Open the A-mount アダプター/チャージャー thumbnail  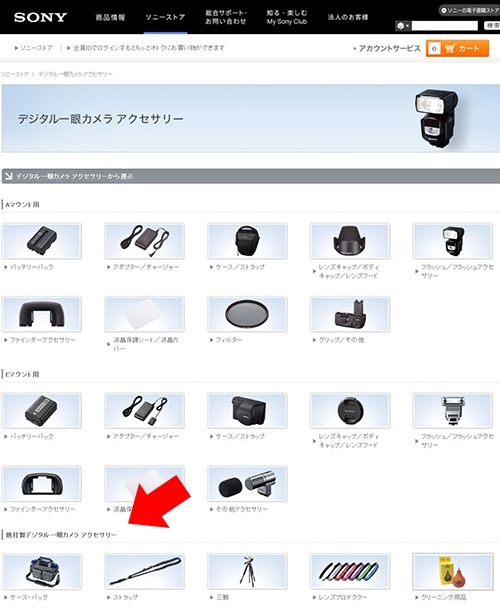point(144,241)
